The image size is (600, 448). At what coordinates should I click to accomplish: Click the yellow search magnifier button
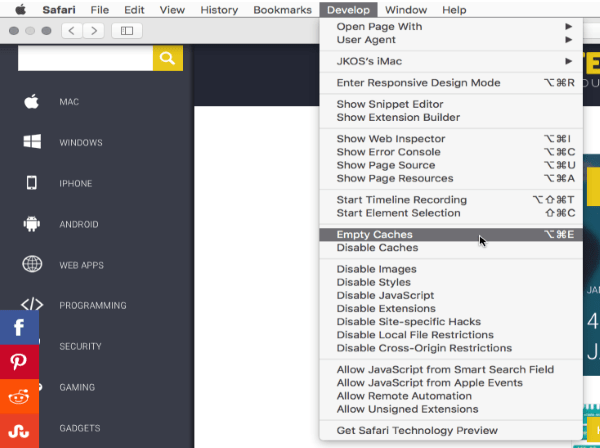click(168, 58)
